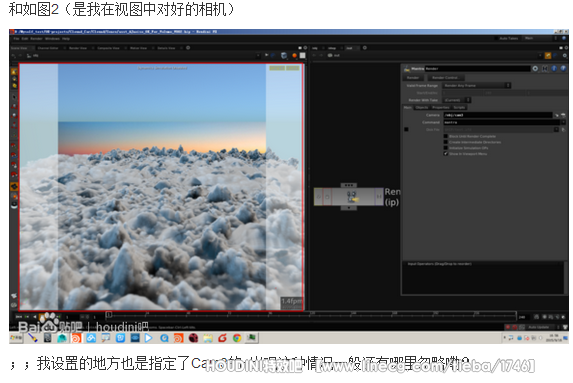
Task: Open the camera node chooser icon beside Camera field
Action: pyautogui.click(x=557, y=115)
